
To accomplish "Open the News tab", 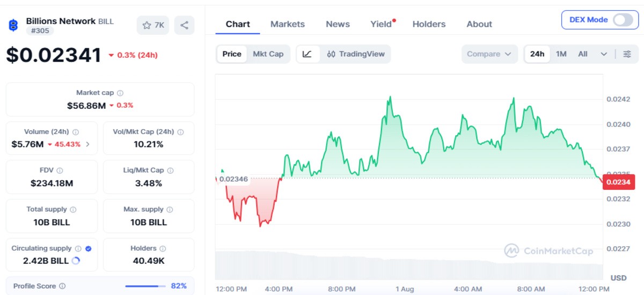I will coord(338,24).
